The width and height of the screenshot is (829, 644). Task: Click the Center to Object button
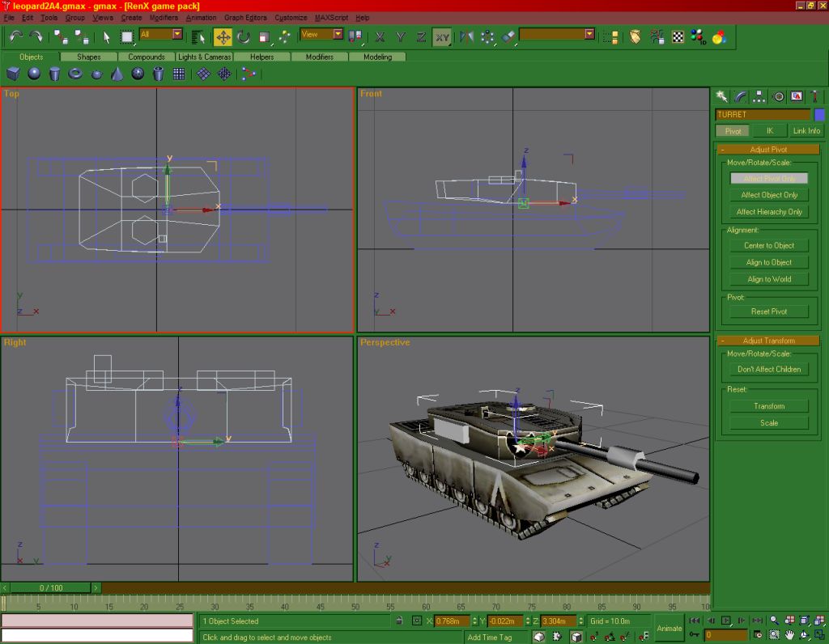click(x=768, y=245)
